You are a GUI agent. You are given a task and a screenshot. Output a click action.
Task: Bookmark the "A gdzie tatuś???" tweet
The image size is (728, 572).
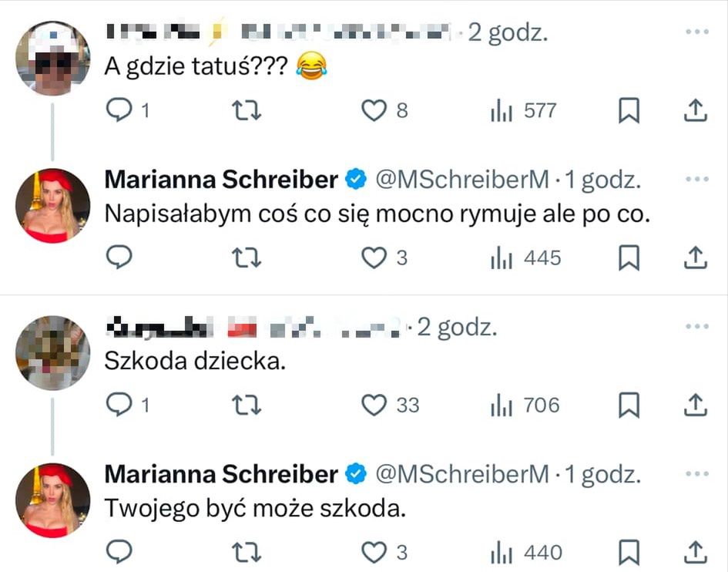629,112
